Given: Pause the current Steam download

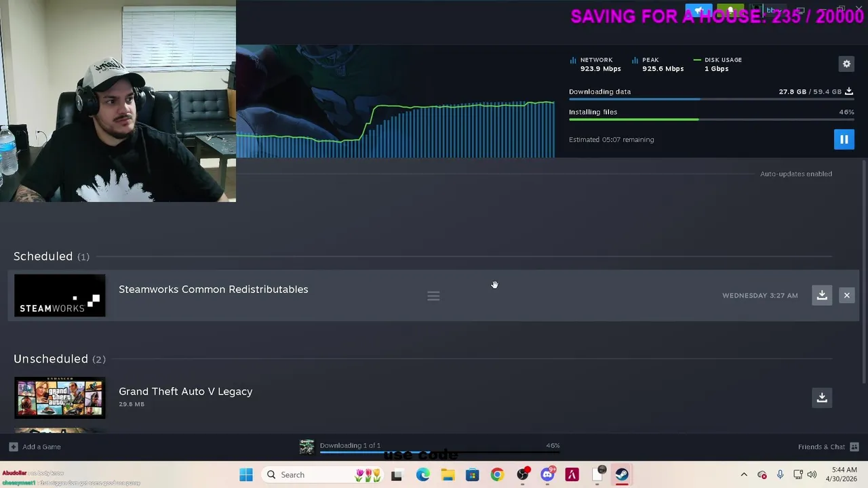Looking at the screenshot, I should click(844, 140).
